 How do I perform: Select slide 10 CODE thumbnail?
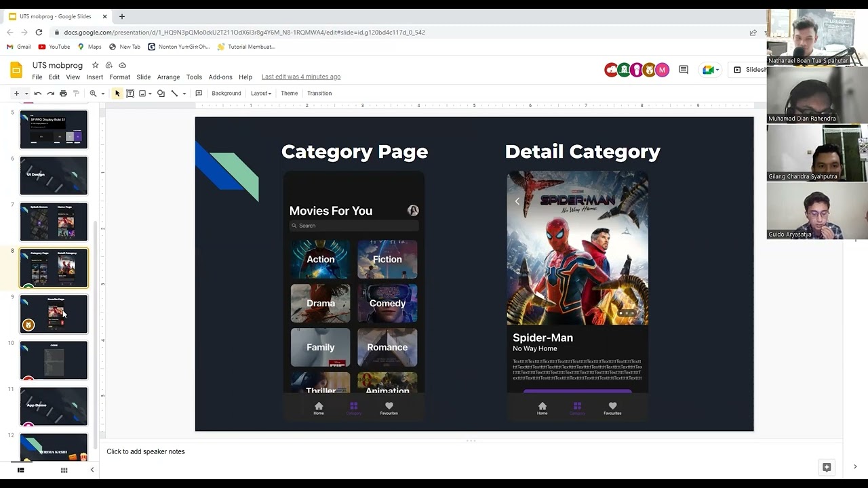pos(54,360)
